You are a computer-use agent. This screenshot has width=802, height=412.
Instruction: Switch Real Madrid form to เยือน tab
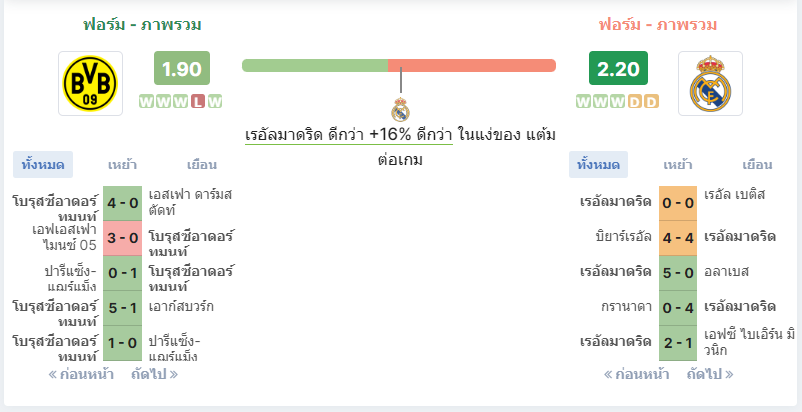tap(757, 165)
